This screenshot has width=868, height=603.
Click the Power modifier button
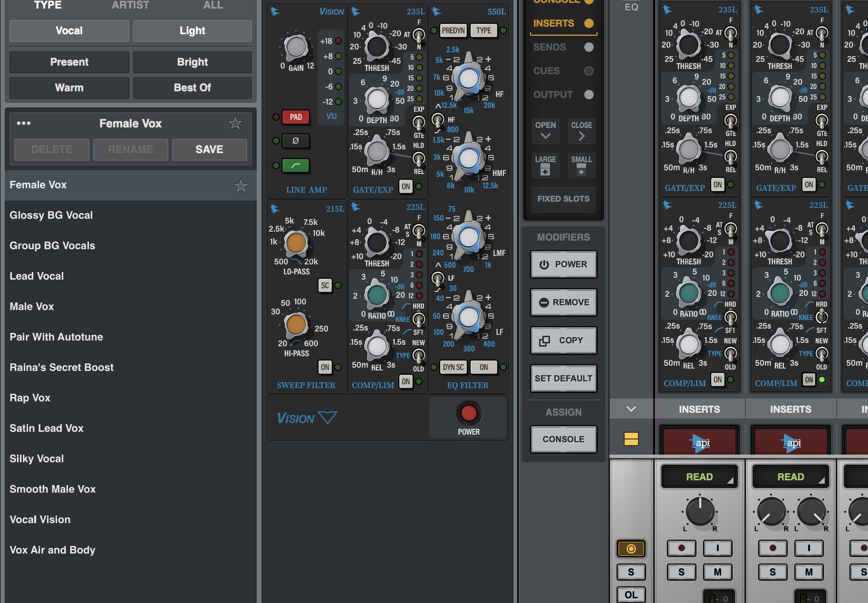(563, 264)
